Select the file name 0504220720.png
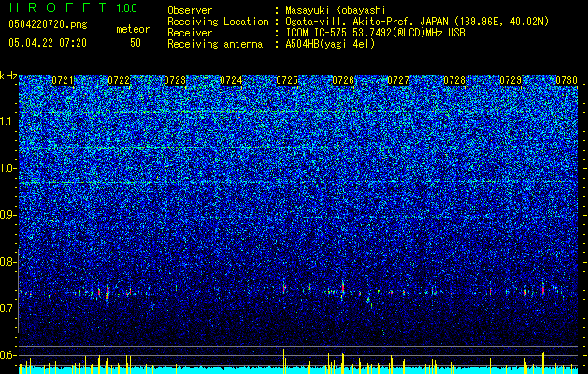The width and height of the screenshot is (588, 374). 48,24
